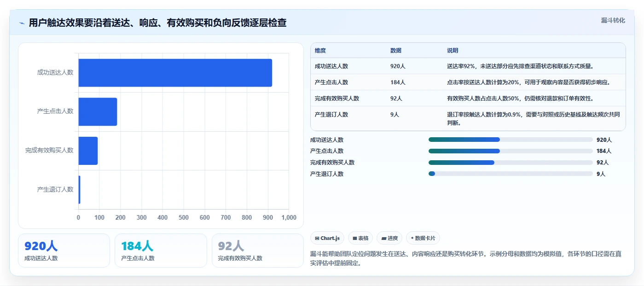Click the description starting with 有效购买人数占点击人数50%
644x286 pixels.
point(520,99)
